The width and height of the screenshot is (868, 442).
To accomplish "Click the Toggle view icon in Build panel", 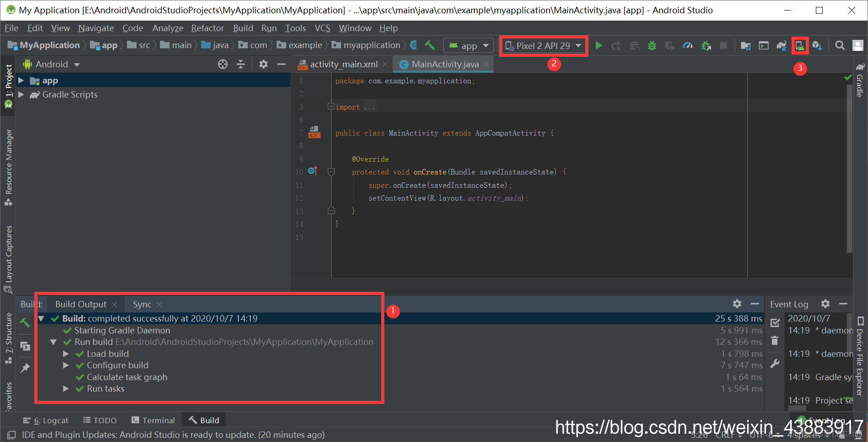I will 25,346.
